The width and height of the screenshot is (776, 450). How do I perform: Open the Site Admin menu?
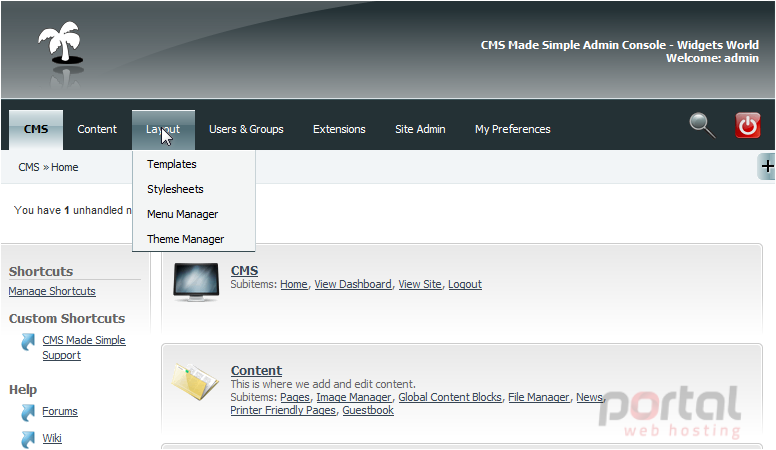tap(420, 129)
